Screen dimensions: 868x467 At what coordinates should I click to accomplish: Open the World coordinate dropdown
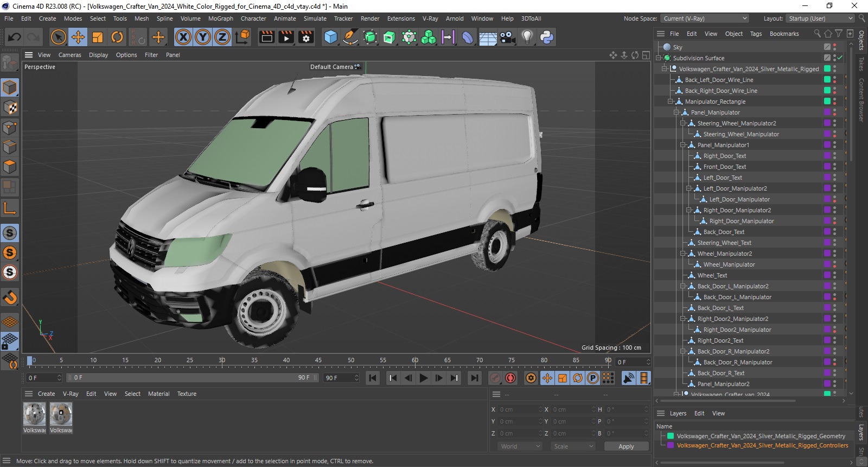point(520,446)
